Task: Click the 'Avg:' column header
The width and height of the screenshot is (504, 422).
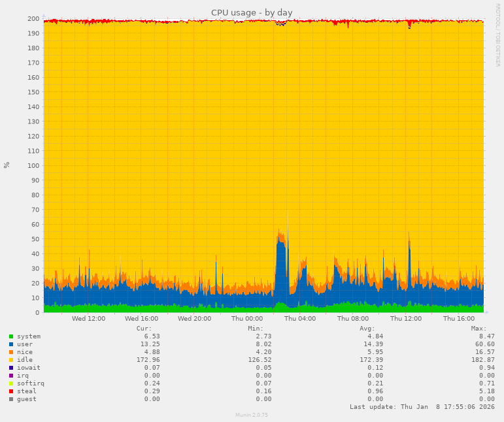Action: coord(367,329)
